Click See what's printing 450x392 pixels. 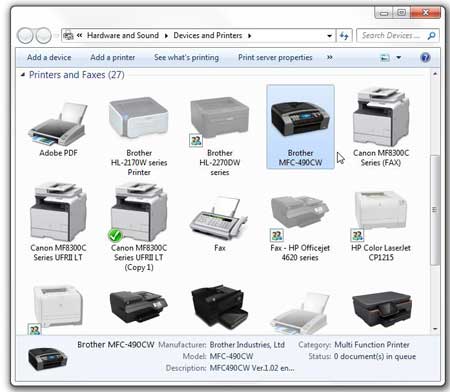186,57
